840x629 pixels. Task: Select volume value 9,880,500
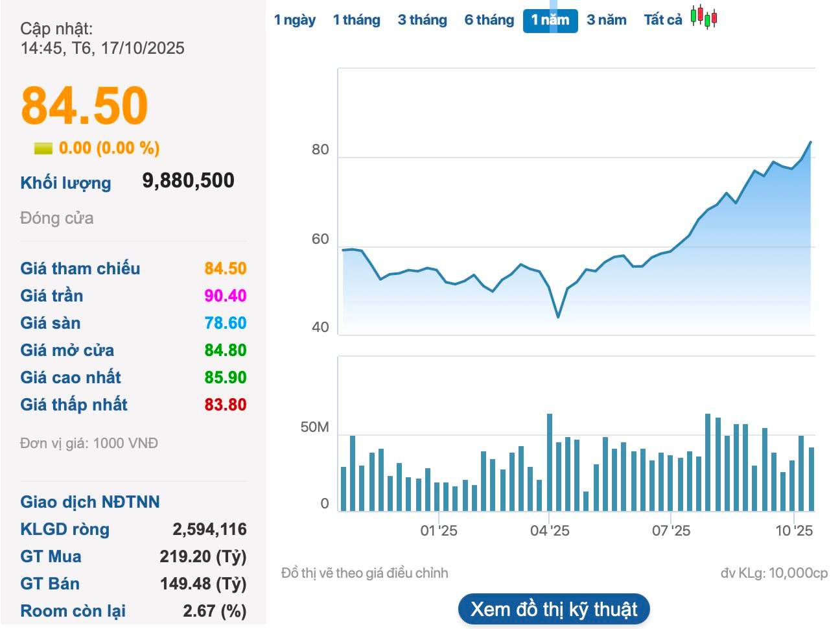(x=189, y=180)
